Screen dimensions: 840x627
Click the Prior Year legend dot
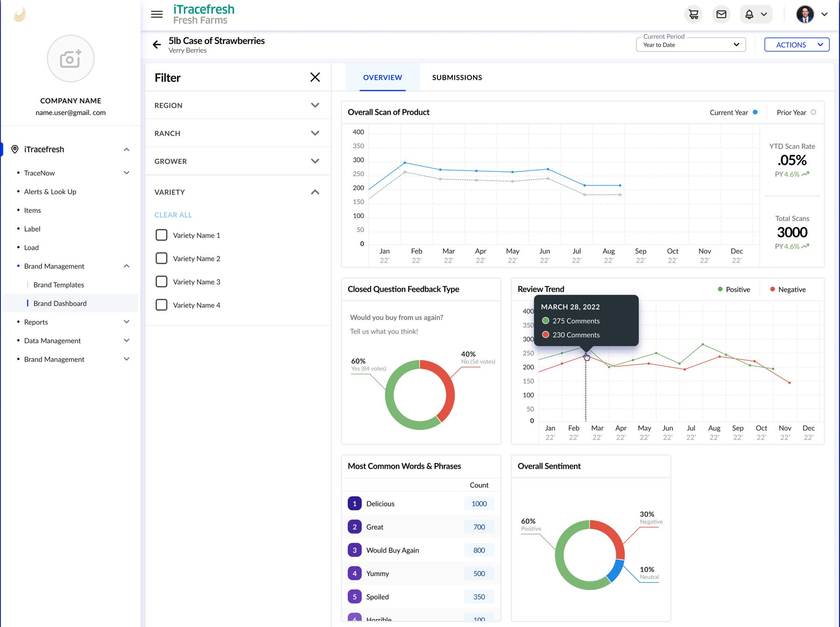pos(813,112)
